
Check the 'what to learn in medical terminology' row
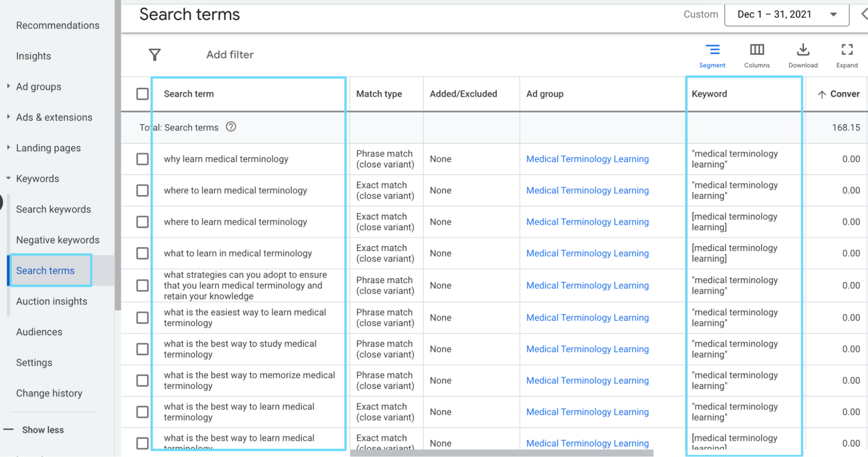point(142,253)
